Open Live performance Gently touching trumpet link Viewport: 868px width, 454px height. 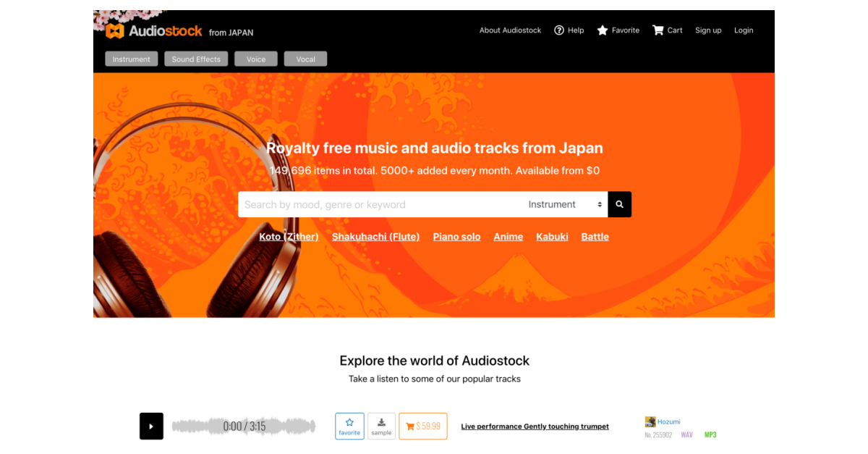pyautogui.click(x=535, y=426)
